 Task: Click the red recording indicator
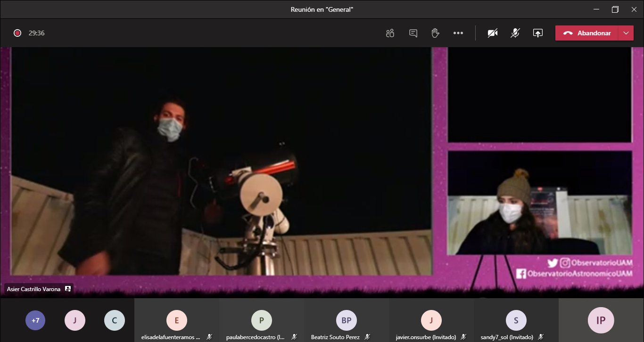tap(17, 33)
